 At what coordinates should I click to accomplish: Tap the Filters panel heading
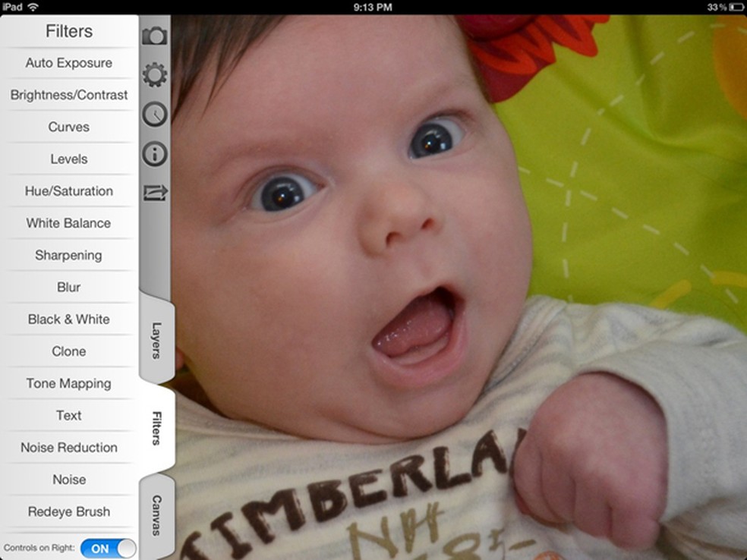[69, 31]
